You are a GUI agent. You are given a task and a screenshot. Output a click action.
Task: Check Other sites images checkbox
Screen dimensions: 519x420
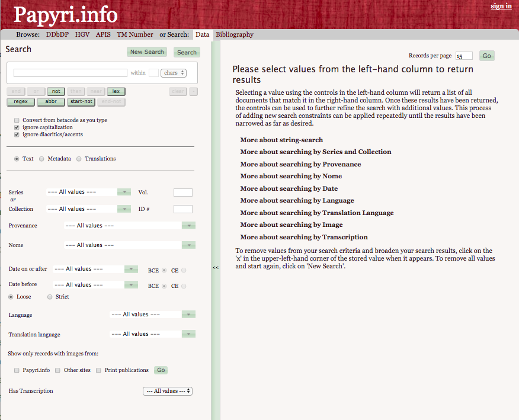click(x=57, y=370)
